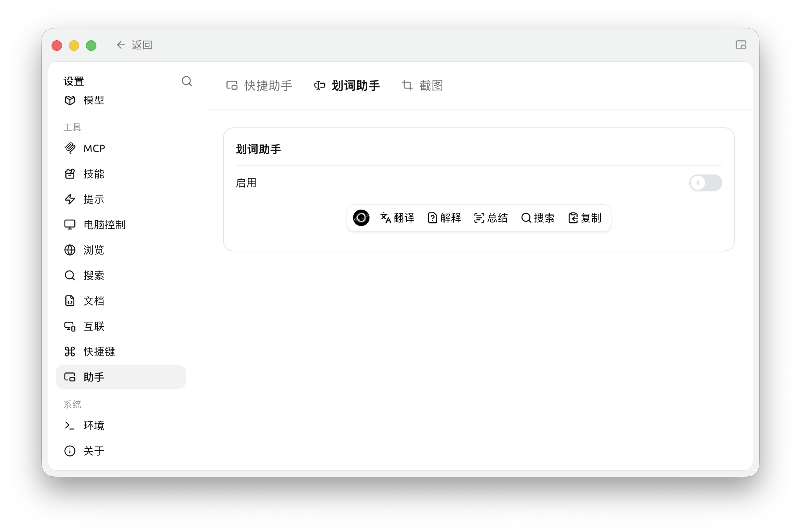Select the 划词助手 tab
The width and height of the screenshot is (801, 532).
(x=347, y=86)
